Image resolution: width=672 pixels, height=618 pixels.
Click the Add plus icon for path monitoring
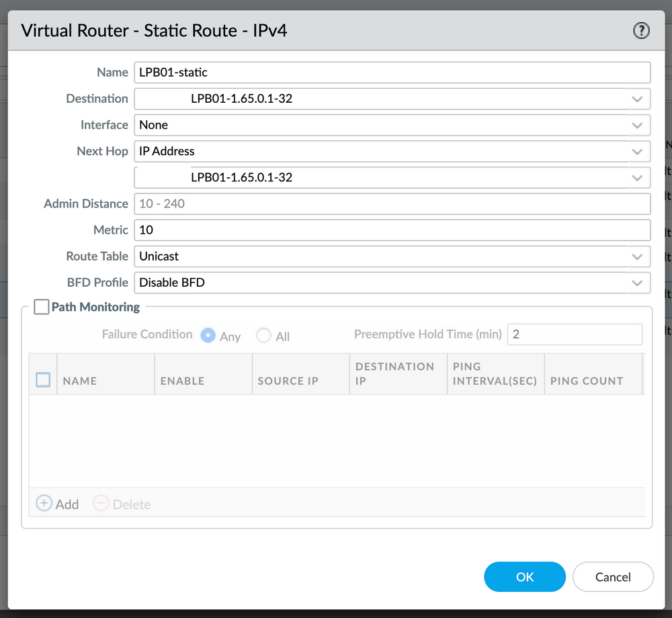click(x=44, y=503)
